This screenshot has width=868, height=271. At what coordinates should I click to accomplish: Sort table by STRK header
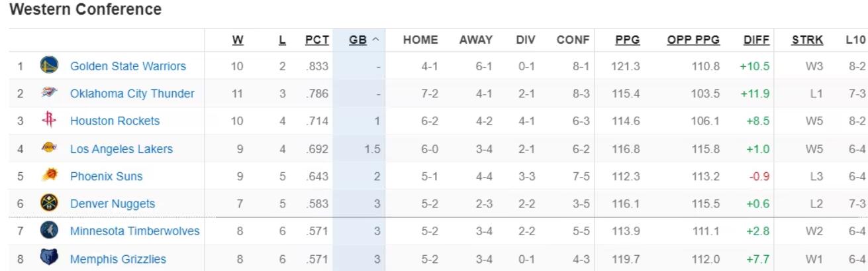click(807, 40)
